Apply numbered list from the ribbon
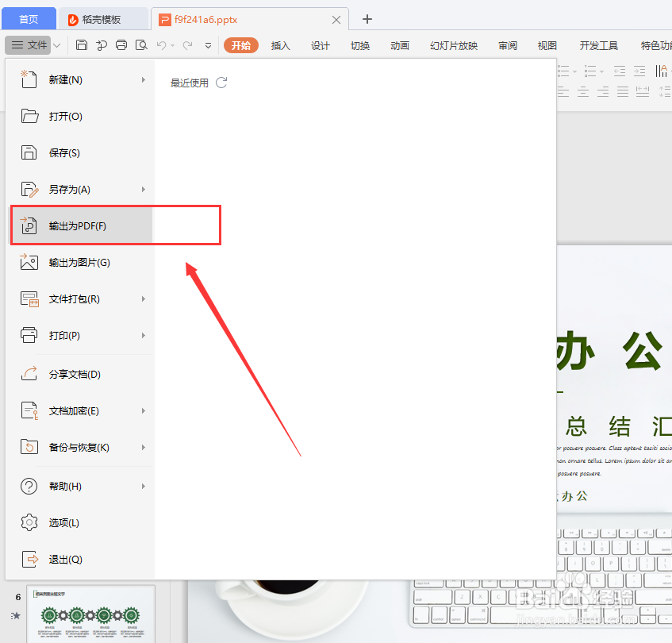 coord(590,71)
